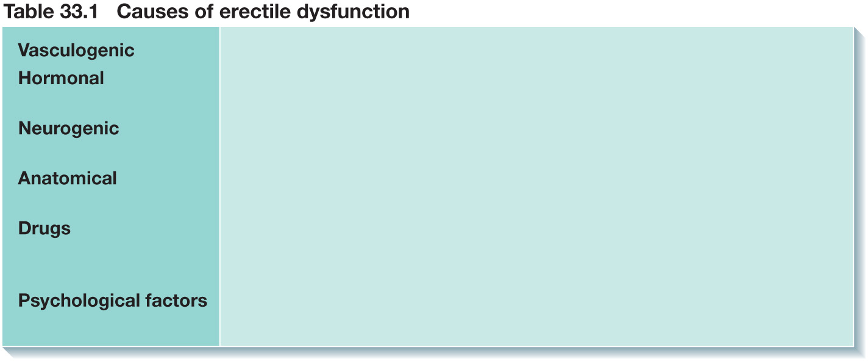Choose the Neurogenic category label
Image resolution: width=868 pixels, height=361 pixels.
click(68, 129)
